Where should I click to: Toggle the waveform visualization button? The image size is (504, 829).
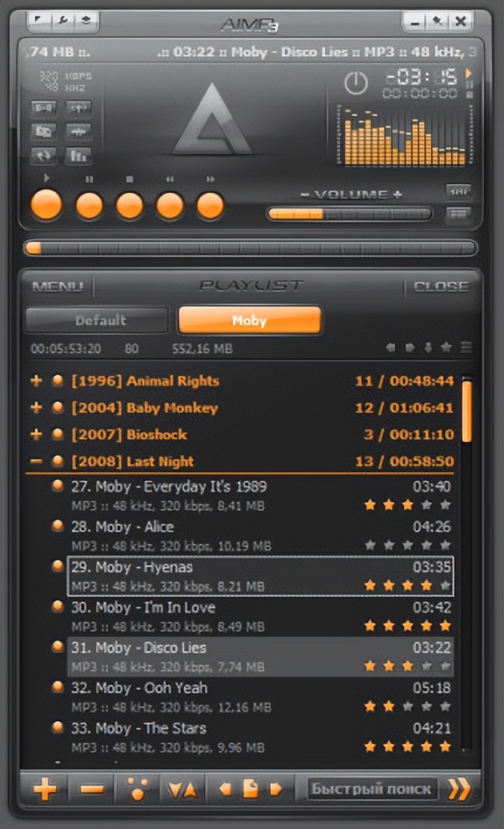coord(78,131)
